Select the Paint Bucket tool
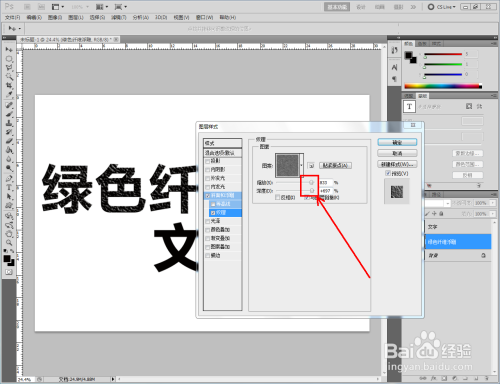This screenshot has width=500, height=384. pos(9,150)
